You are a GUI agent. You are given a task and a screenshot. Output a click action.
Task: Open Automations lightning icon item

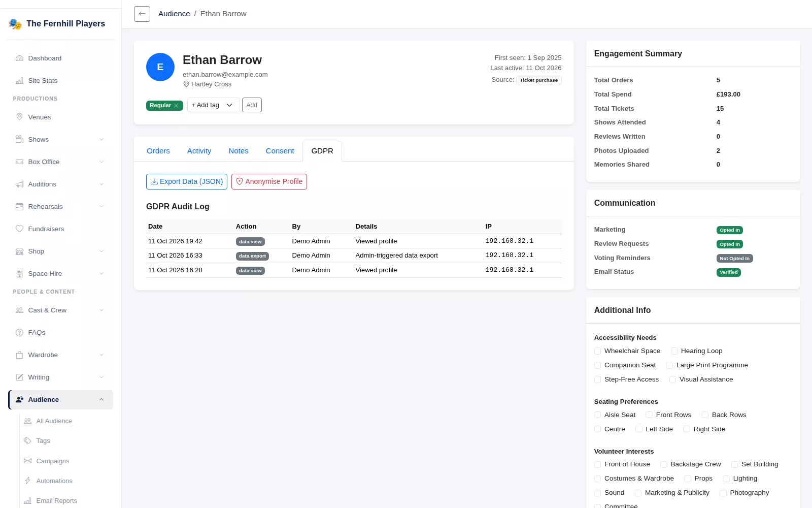click(28, 481)
